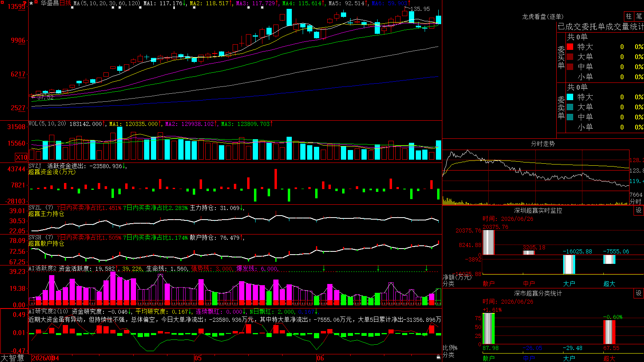This screenshot has height=362, width=644.
Task: Switch order view to 柱 bar mode
Action: click(x=629, y=16)
